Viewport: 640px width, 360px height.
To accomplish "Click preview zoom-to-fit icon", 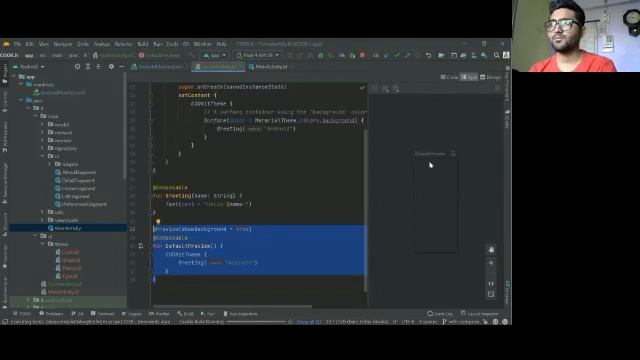I will (x=491, y=294).
